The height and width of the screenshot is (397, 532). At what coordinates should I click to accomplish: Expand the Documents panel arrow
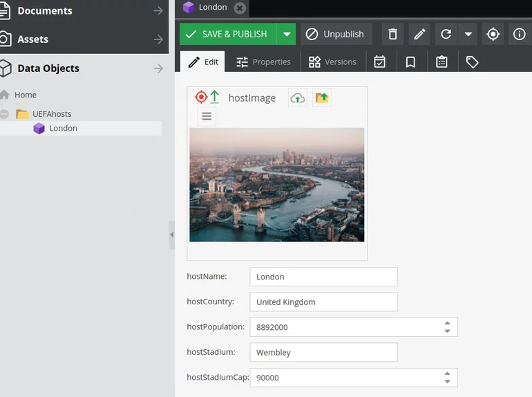point(158,11)
